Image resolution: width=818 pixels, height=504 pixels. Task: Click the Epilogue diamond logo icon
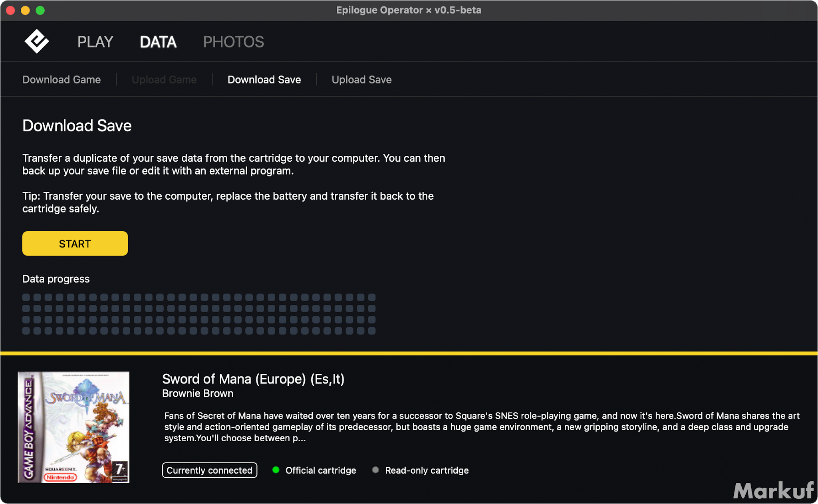(x=36, y=42)
